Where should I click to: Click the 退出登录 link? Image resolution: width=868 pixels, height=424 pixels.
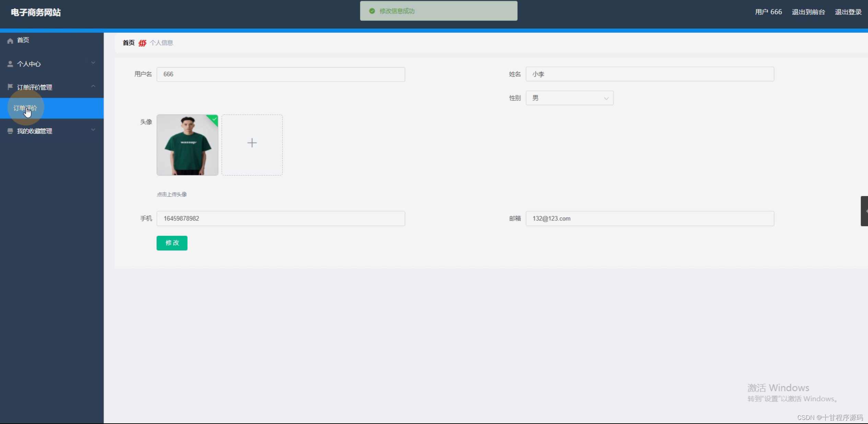[x=848, y=12]
